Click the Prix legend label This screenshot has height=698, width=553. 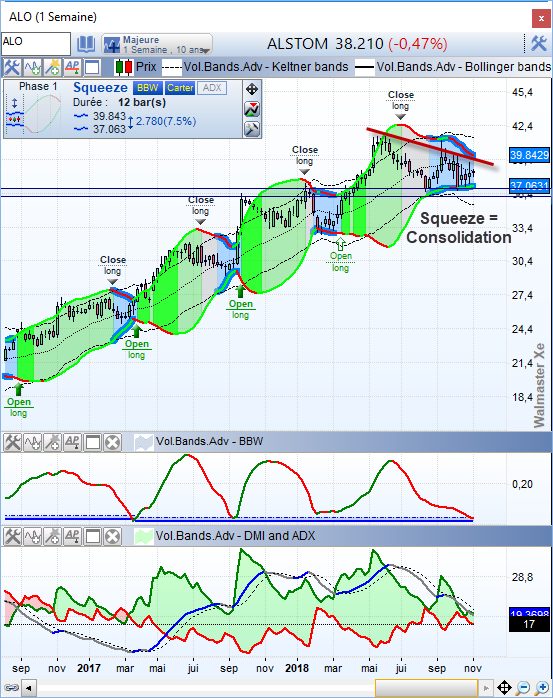click(x=146, y=67)
